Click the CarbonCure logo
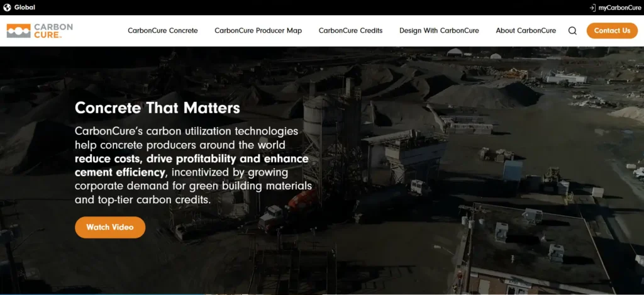The width and height of the screenshot is (644, 295). click(40, 31)
